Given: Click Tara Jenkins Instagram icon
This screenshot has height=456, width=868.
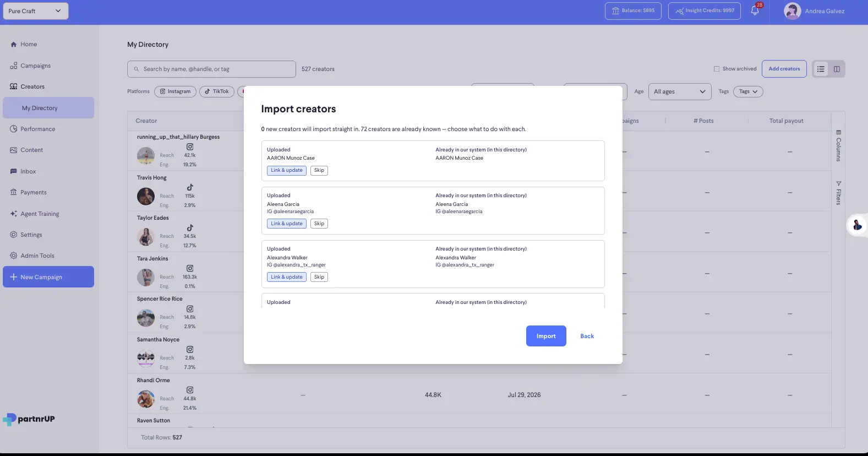Looking at the screenshot, I should click(x=190, y=268).
